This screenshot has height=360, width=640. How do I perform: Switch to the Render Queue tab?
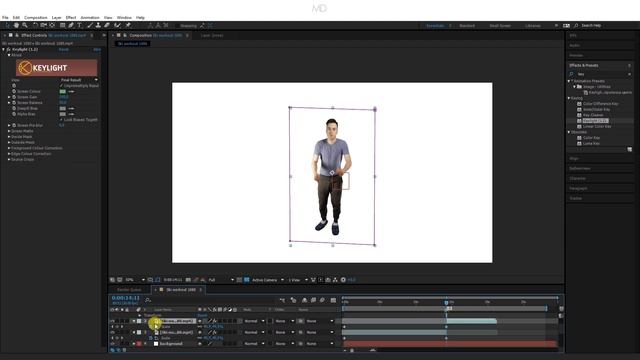tap(129, 290)
